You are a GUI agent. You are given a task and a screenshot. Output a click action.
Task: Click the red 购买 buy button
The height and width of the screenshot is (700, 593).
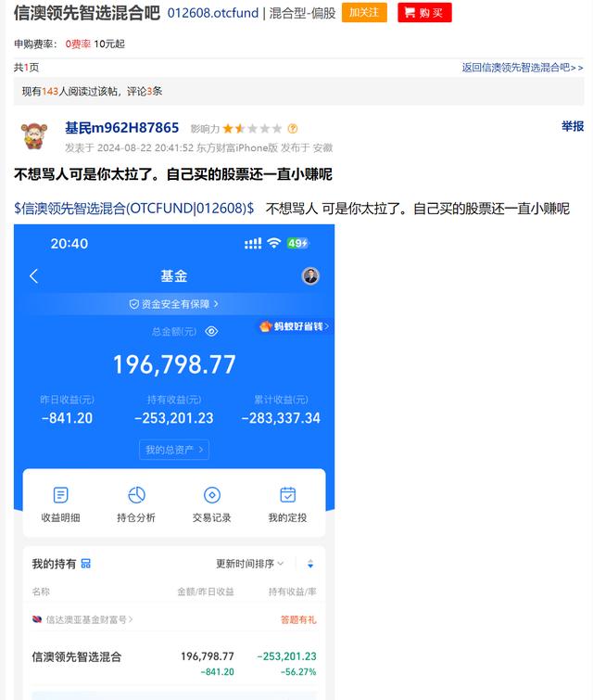click(x=424, y=12)
